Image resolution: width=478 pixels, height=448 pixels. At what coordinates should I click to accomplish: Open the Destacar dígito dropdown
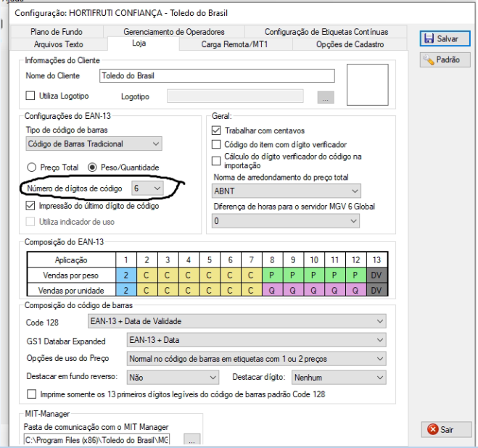point(339,377)
